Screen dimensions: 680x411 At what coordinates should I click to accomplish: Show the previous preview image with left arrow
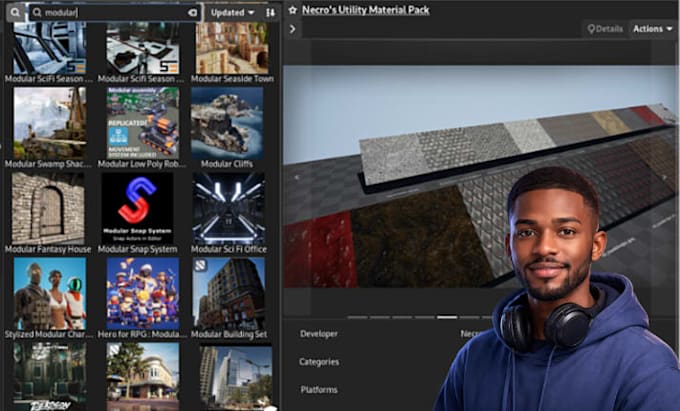point(297,177)
